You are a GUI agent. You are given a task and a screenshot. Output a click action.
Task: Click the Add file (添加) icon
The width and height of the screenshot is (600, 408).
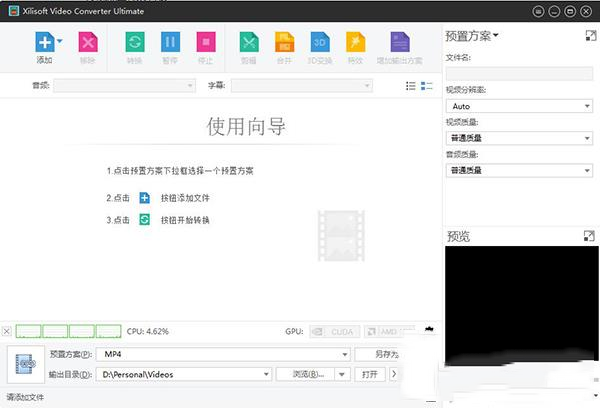click(43, 42)
